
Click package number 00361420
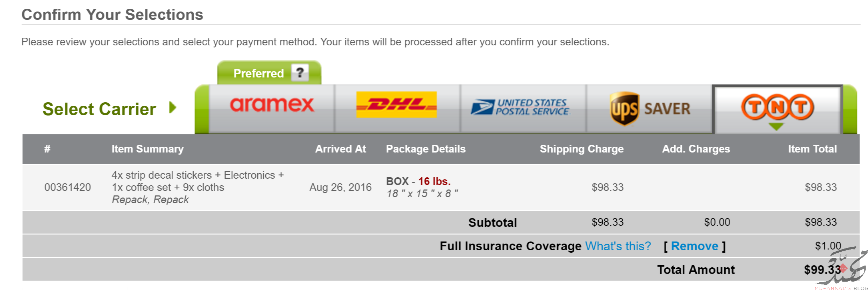pyautogui.click(x=67, y=187)
